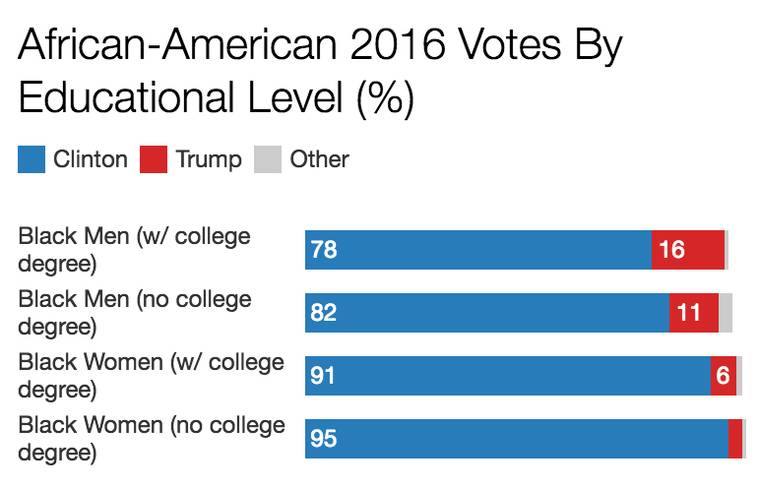The width and height of the screenshot is (760, 488).
Task: Click the red Trump legend swatch
Action: tap(153, 159)
